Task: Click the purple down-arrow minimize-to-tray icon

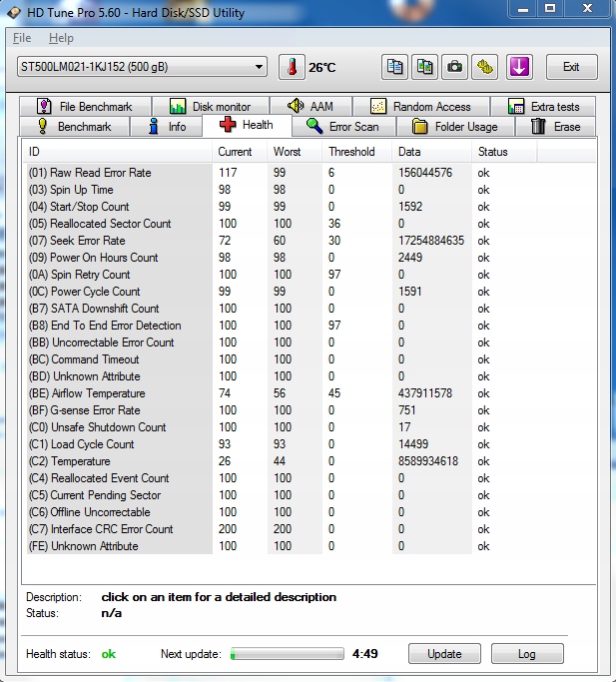Action: (519, 67)
